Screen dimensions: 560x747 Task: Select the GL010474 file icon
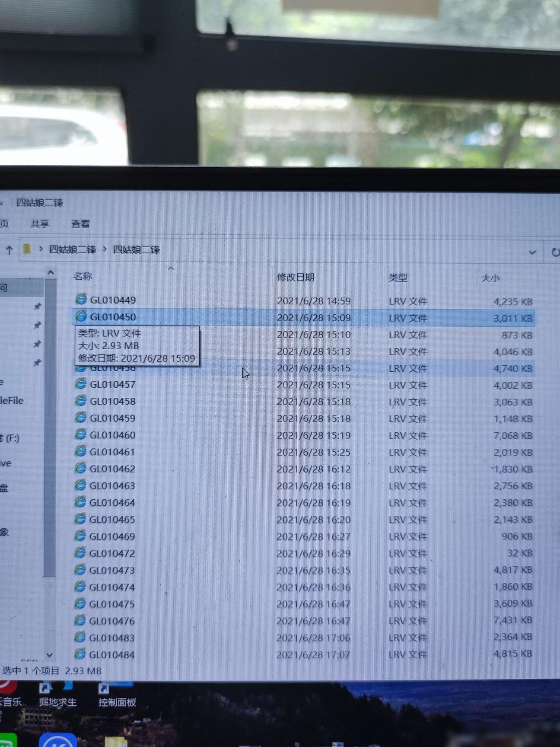pos(80,586)
